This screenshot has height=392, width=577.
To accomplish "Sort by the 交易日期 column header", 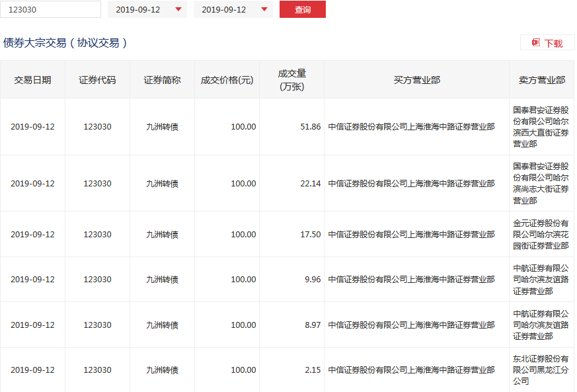I will [x=32, y=80].
